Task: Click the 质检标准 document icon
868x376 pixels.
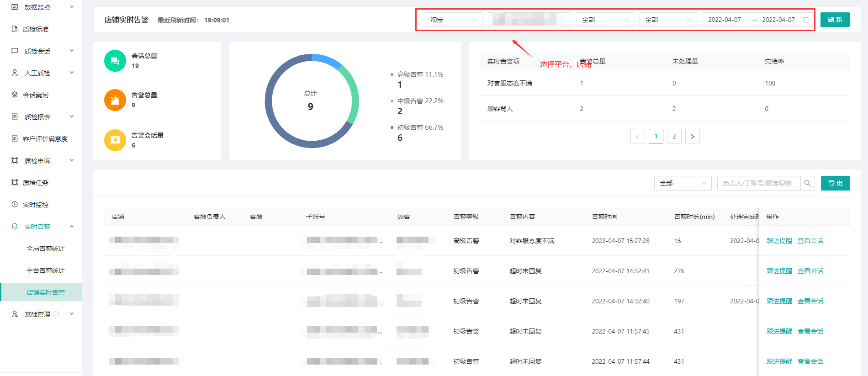Action: pyautogui.click(x=15, y=29)
